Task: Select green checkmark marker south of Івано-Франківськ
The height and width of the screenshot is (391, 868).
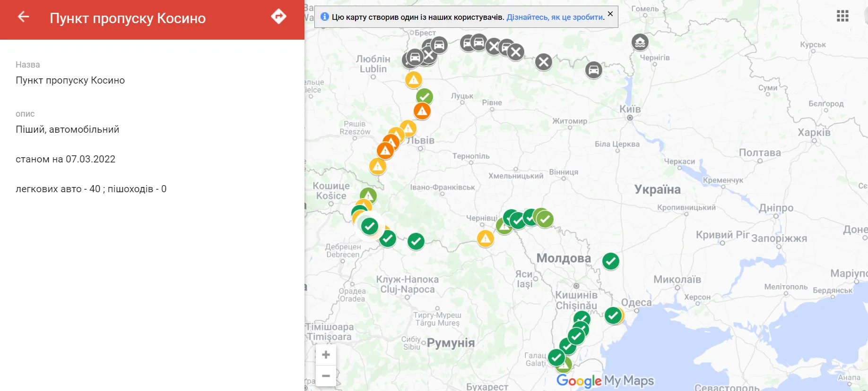Action: pyautogui.click(x=416, y=241)
